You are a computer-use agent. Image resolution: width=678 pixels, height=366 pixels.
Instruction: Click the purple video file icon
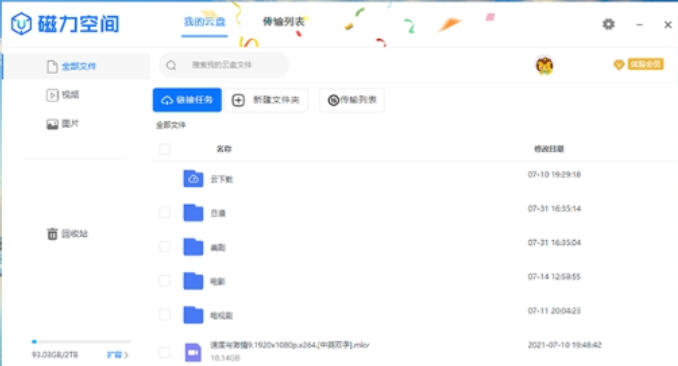[x=193, y=352]
